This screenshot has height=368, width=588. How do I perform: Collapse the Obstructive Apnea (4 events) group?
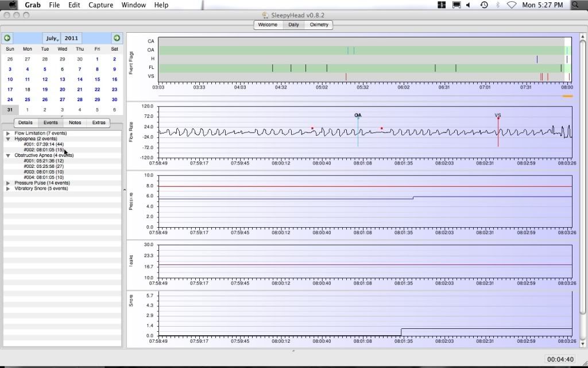pos(8,155)
